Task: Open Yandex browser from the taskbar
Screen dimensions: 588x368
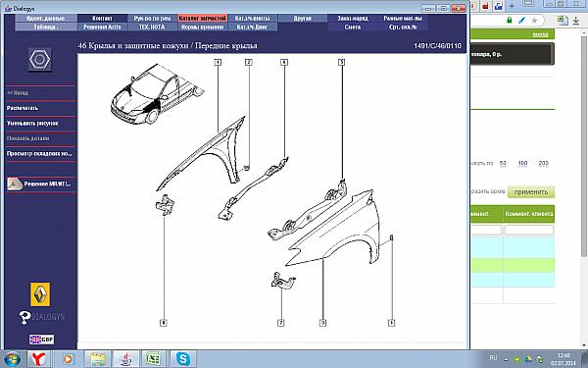Action: pos(39,359)
